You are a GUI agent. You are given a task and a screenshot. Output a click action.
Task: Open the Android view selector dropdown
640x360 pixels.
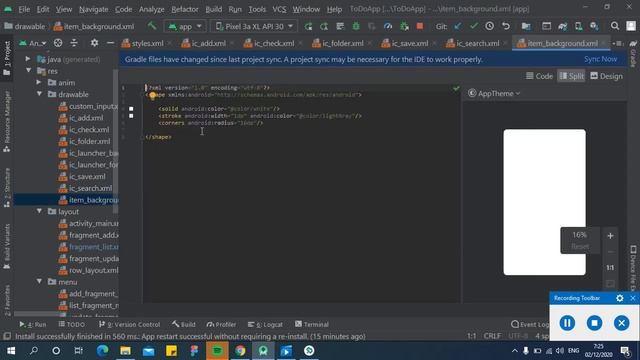[x=33, y=43]
